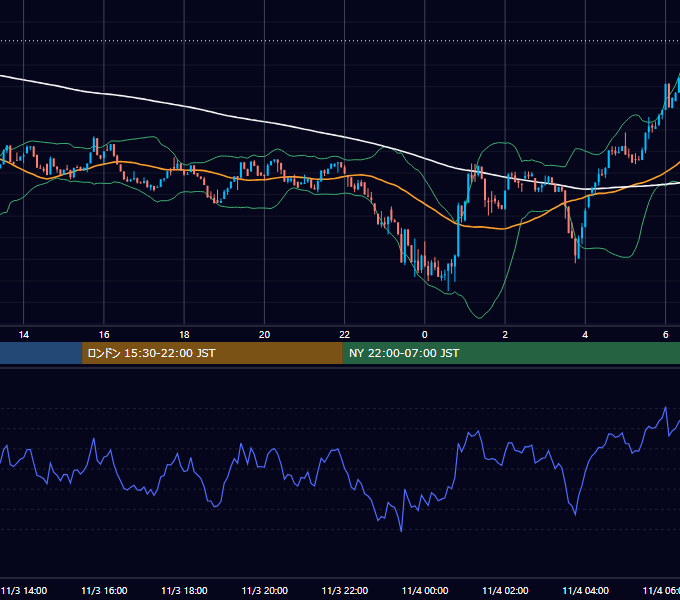680x600 pixels.
Task: Click the 22 hour axis label
Action: (x=344, y=335)
